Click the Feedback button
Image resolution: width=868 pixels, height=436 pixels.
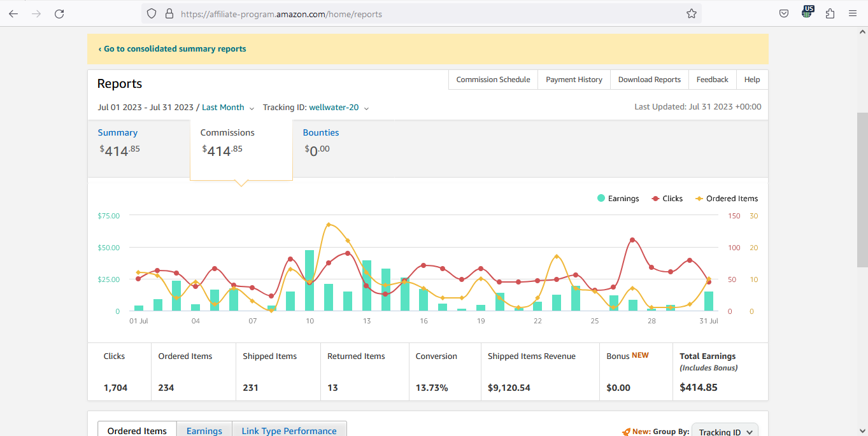point(712,80)
